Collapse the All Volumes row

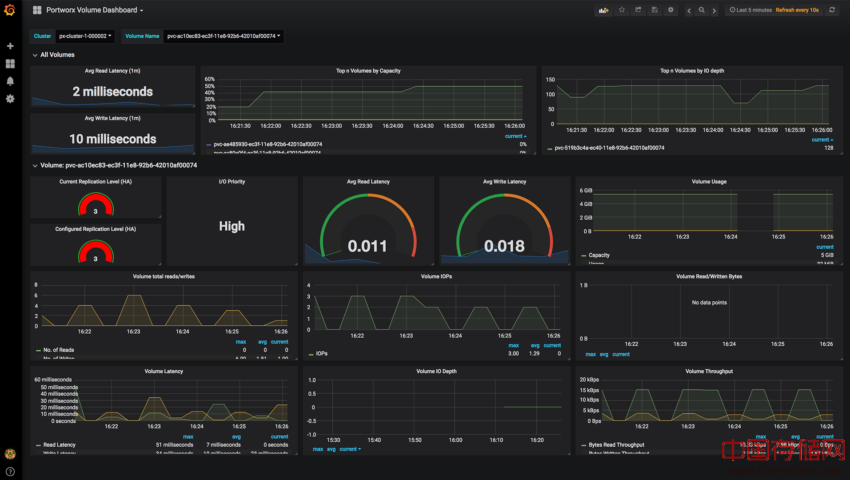point(56,55)
